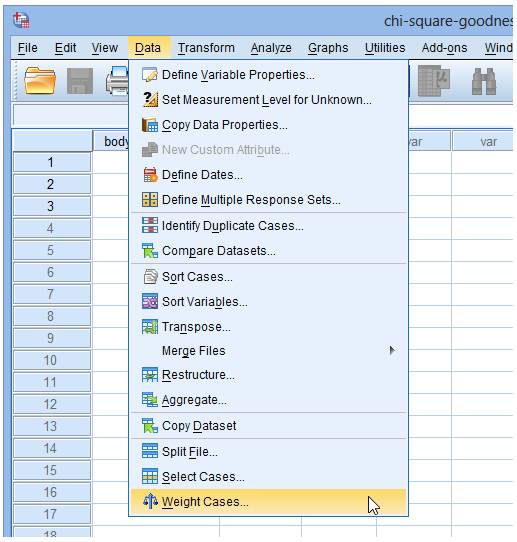
Task: Open the Utilities menu
Action: pyautogui.click(x=385, y=48)
